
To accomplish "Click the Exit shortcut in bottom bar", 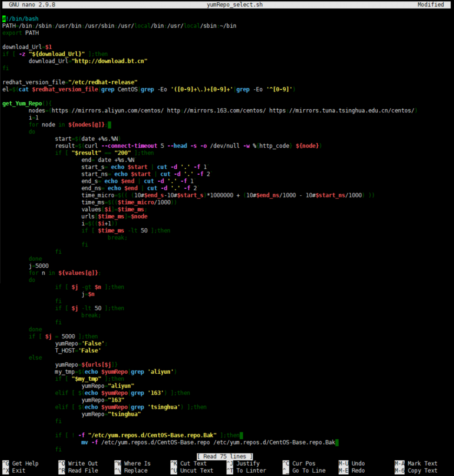I will pyautogui.click(x=19, y=470).
